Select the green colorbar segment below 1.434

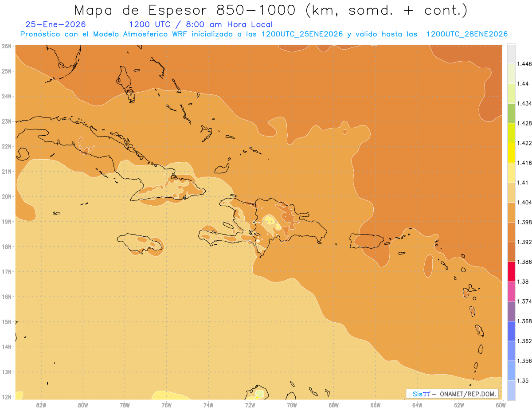point(511,113)
